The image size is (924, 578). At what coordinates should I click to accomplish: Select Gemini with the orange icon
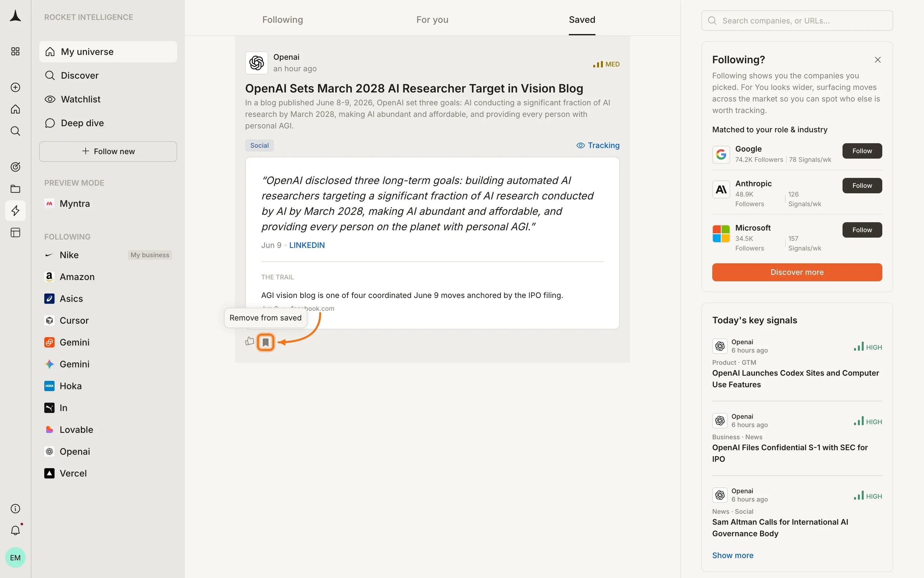(x=108, y=342)
